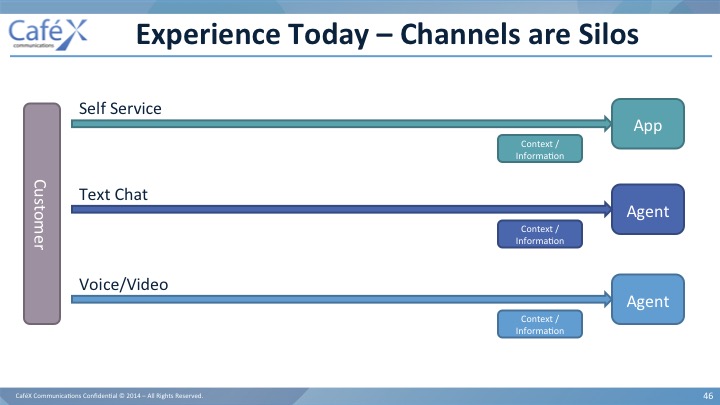Click the vertical Customer box
The image size is (720, 405).
point(42,214)
